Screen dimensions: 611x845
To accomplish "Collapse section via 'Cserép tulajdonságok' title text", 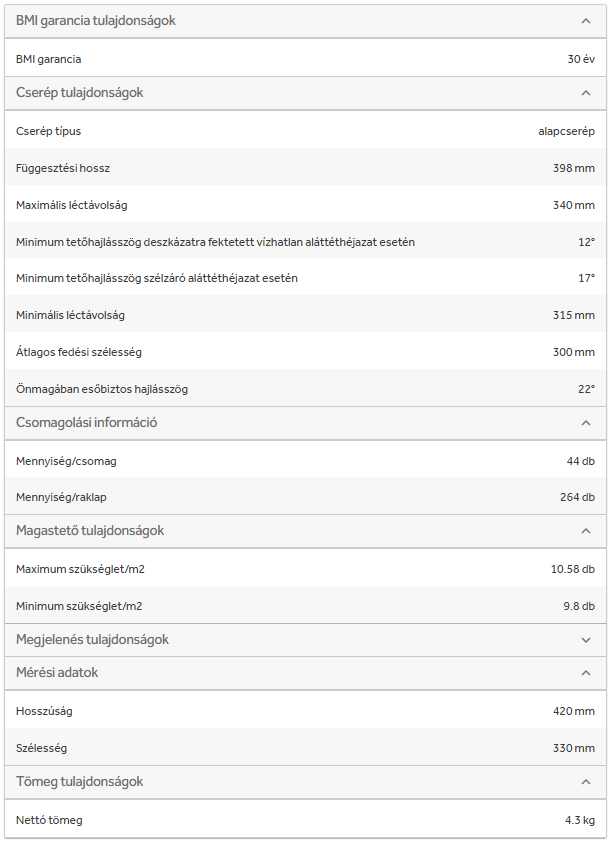I will [x=80, y=93].
